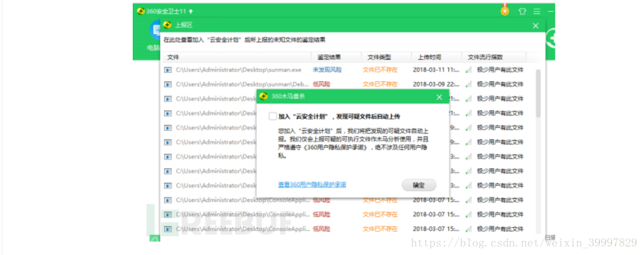Close the 上报区 window

coord(536,26)
